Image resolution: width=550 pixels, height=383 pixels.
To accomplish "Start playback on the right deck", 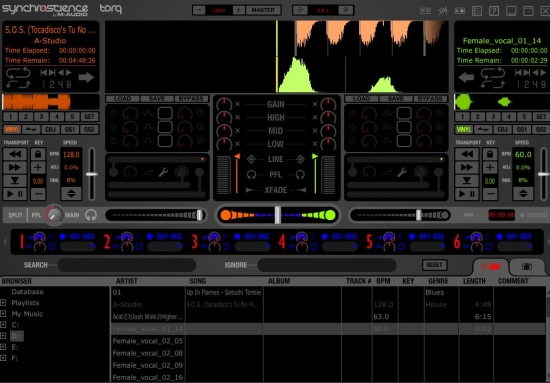I will tap(467, 194).
